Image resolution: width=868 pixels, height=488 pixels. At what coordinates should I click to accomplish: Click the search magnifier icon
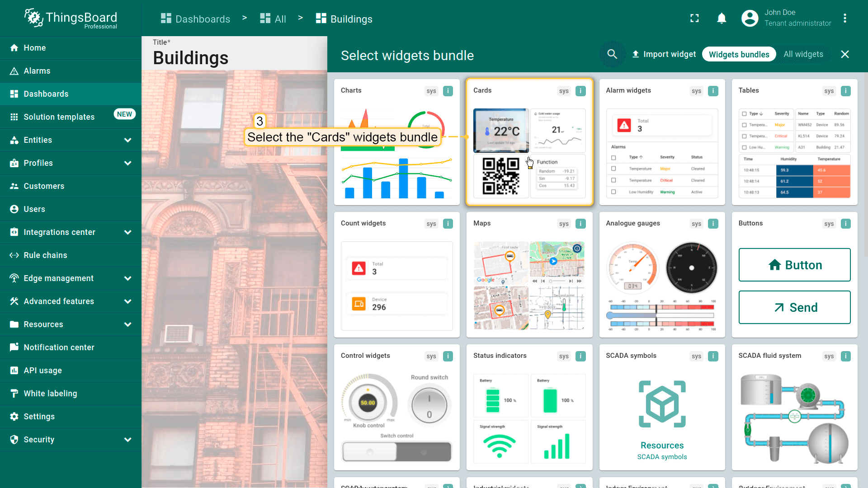click(612, 54)
